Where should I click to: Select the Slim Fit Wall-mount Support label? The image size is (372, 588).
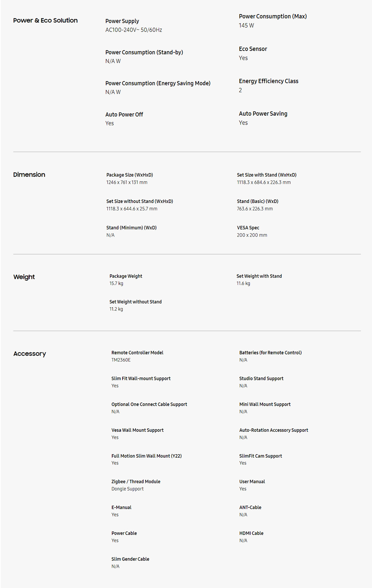click(141, 378)
